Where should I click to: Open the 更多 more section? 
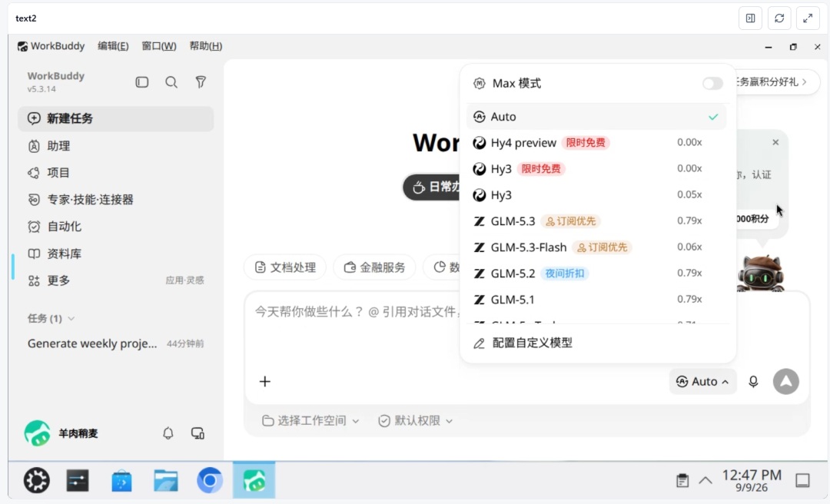coord(115,280)
